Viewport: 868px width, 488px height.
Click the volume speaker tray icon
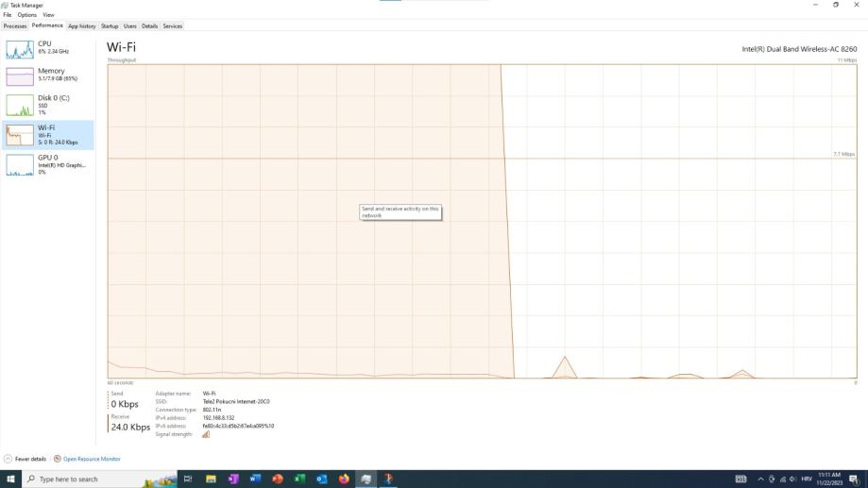click(x=792, y=480)
